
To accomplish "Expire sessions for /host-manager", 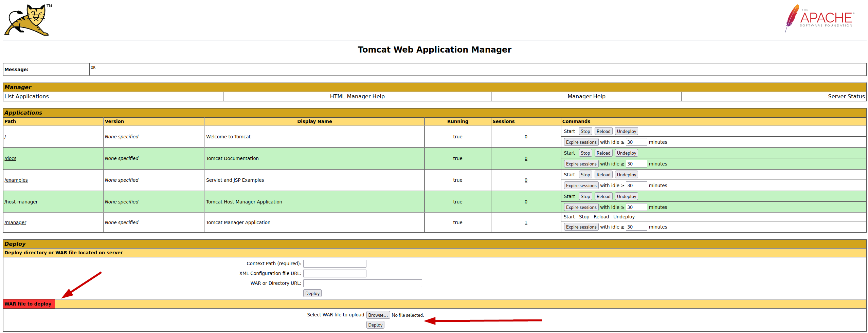I will coord(581,207).
